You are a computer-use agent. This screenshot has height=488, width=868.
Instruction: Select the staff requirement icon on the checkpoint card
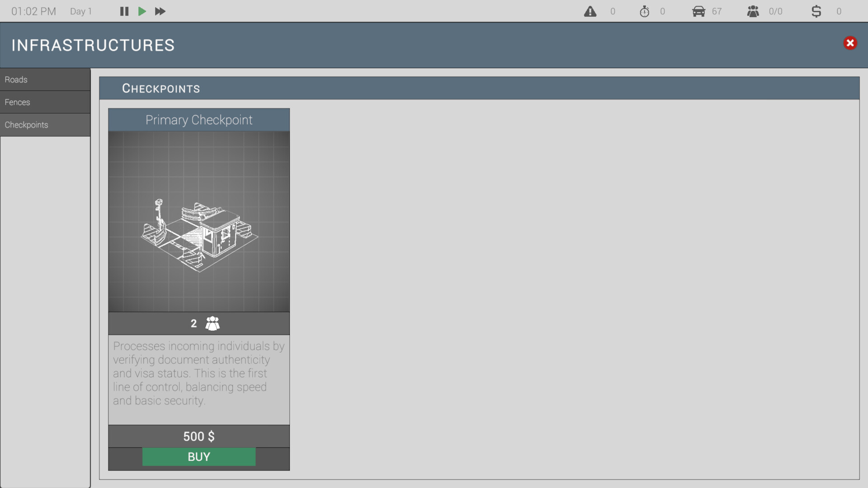[212, 323]
